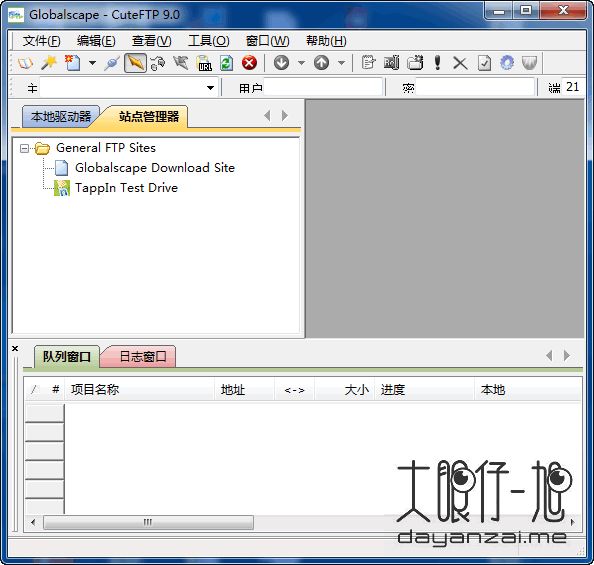Switch to the 队列窗口 tab
Image resolution: width=594 pixels, height=565 pixels.
click(67, 357)
